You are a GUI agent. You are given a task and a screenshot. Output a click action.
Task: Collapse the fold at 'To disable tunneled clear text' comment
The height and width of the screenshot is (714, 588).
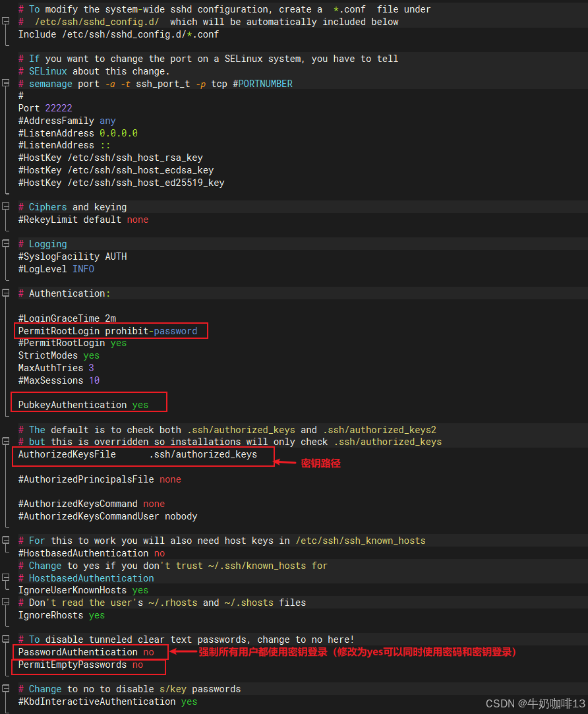5,640
